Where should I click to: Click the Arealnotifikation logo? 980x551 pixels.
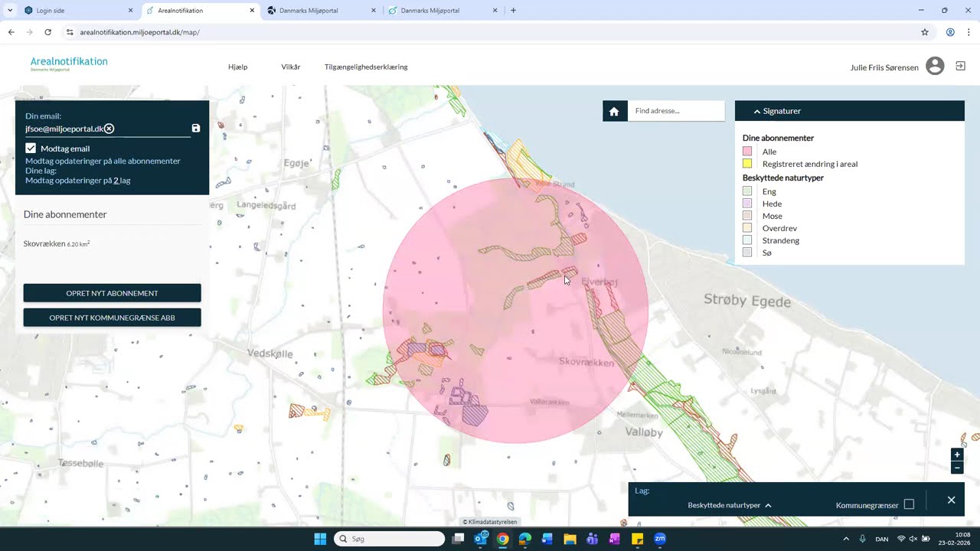click(69, 64)
